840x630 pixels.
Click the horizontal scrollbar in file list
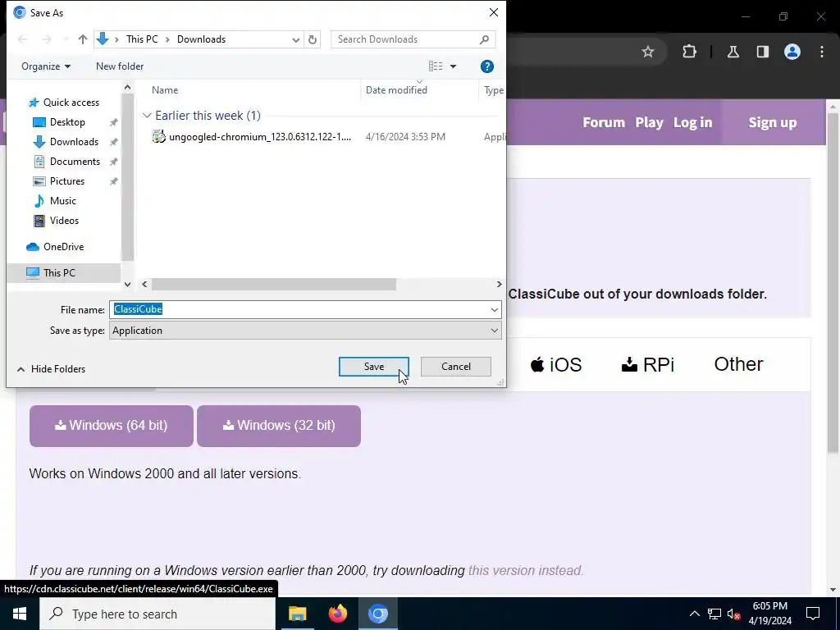coord(274,285)
